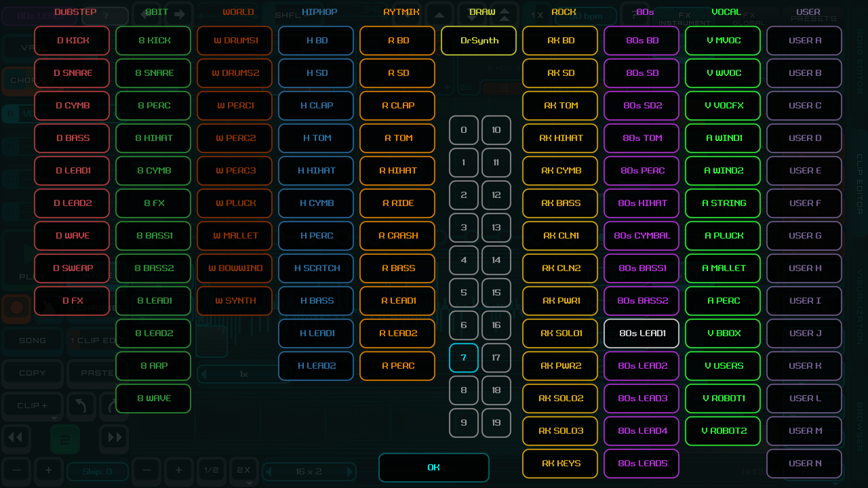Select variation number 7
This screenshot has width=868, height=488.
[x=463, y=357]
